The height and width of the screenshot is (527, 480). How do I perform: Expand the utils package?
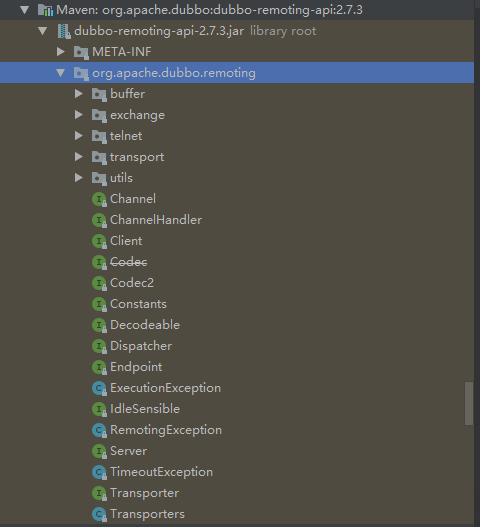click(x=79, y=178)
